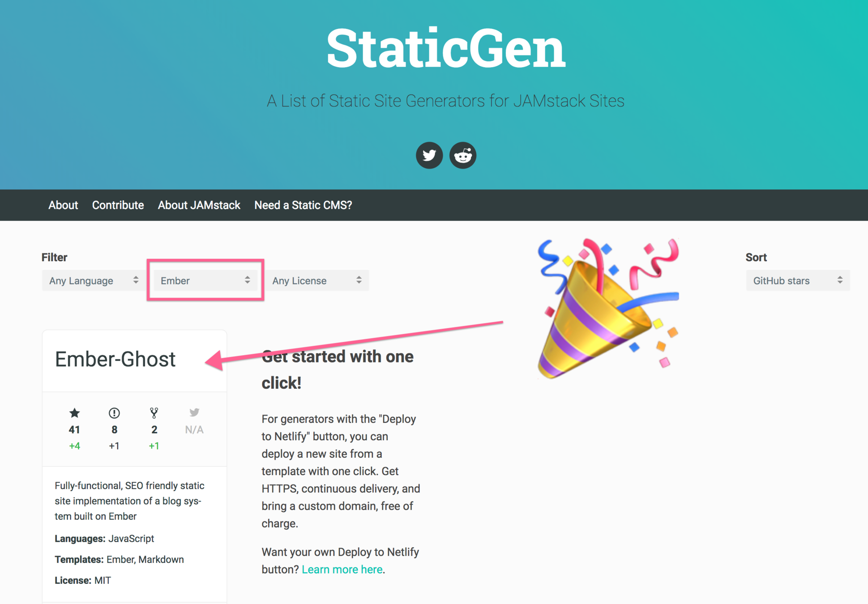Click the StaticGen site title
Viewport: 868px width, 604px height.
tap(445, 48)
